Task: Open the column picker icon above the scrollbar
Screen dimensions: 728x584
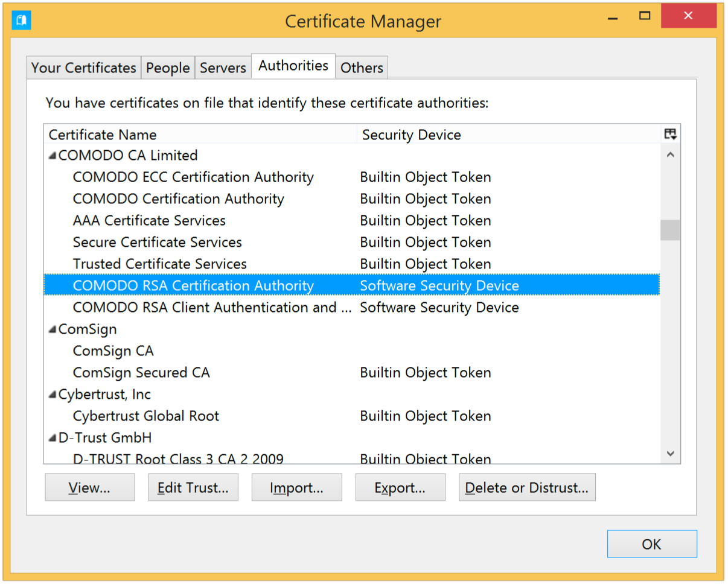Action: pyautogui.click(x=670, y=134)
